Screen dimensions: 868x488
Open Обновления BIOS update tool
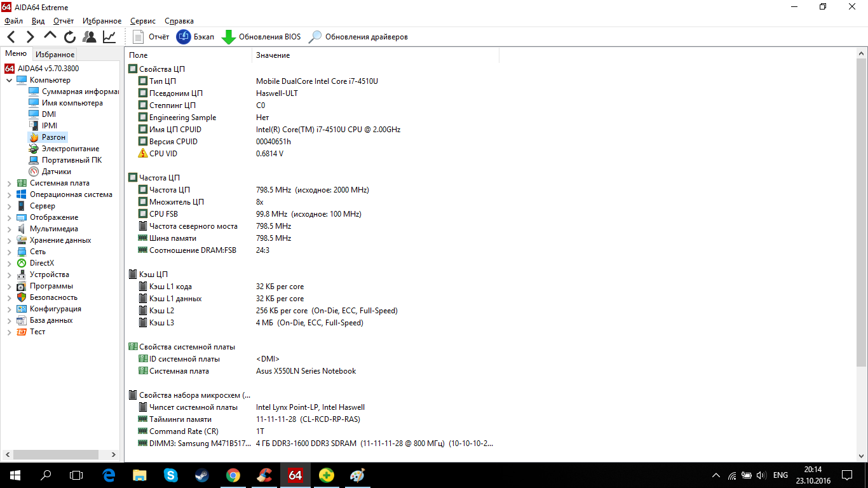261,37
